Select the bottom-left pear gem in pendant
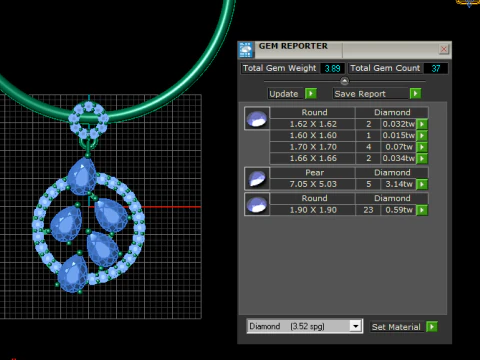This screenshot has height=360, width=480. [72, 273]
